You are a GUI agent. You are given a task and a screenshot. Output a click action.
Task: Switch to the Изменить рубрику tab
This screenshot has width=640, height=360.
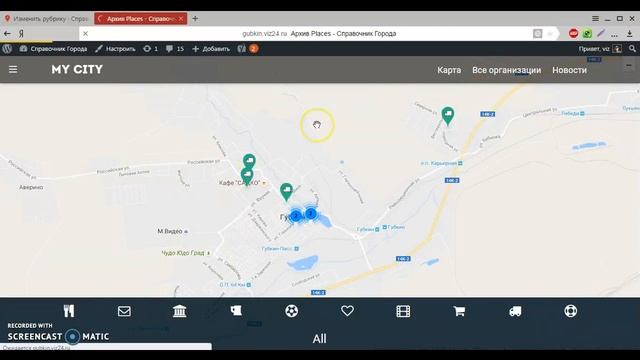(46, 18)
